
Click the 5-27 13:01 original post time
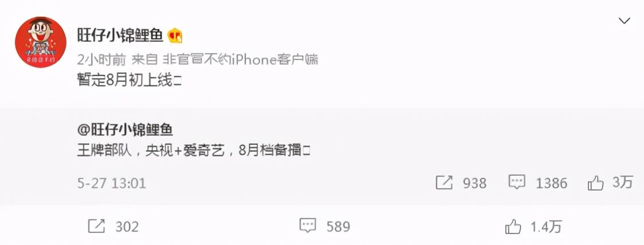tap(111, 183)
